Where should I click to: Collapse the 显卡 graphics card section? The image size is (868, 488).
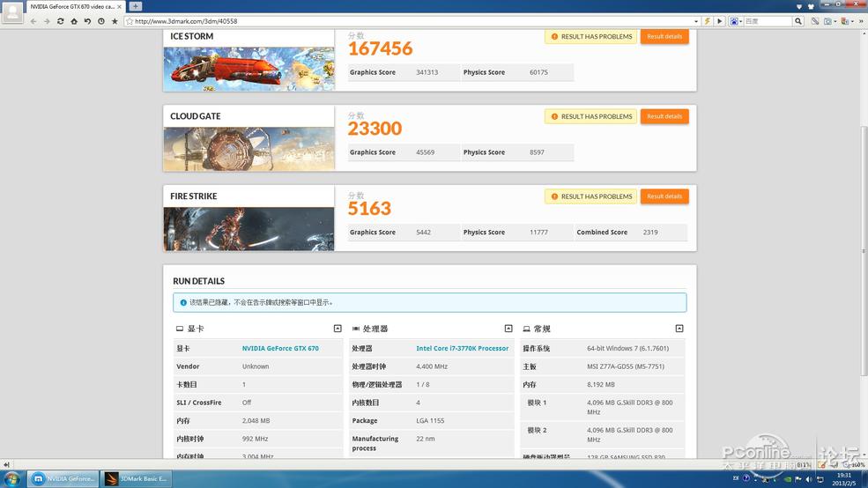(x=338, y=329)
